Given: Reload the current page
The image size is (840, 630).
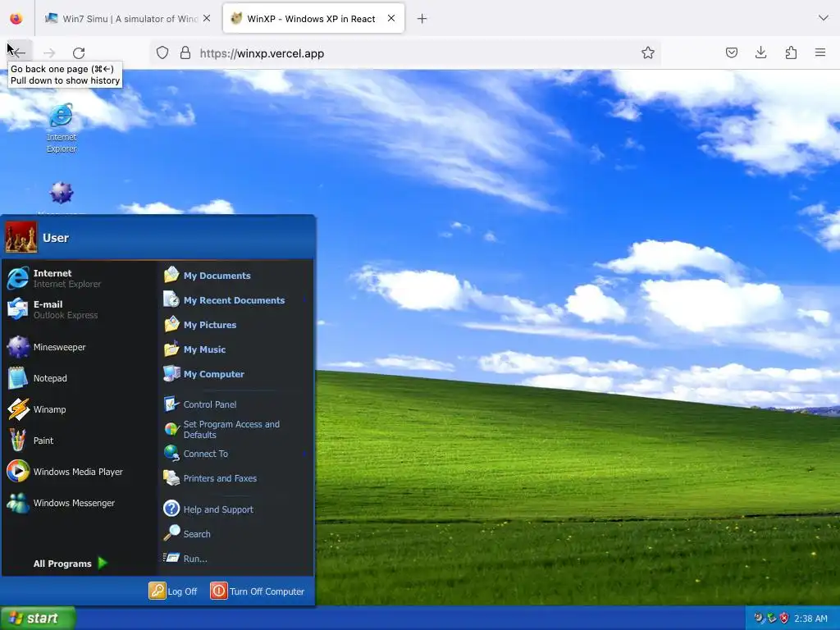Looking at the screenshot, I should point(79,52).
